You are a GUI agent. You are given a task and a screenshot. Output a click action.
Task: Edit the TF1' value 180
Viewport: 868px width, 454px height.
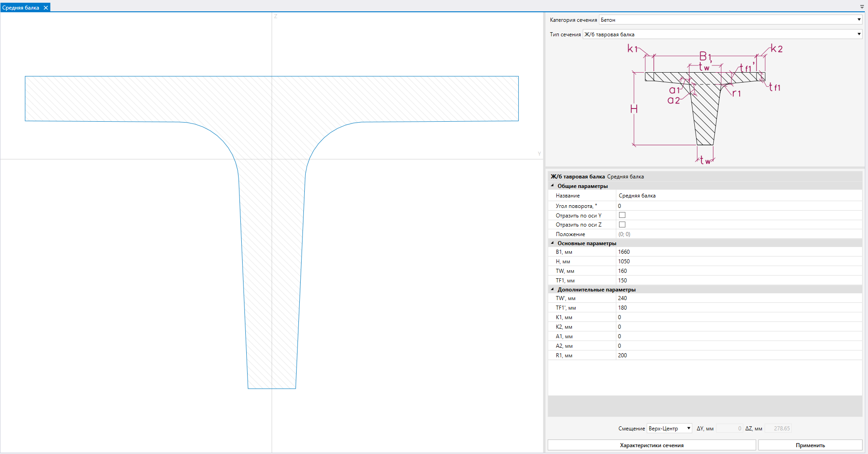[739, 308]
